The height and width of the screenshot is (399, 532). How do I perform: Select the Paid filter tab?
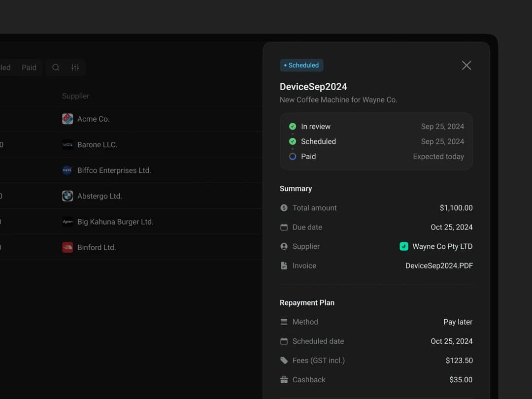tap(29, 67)
